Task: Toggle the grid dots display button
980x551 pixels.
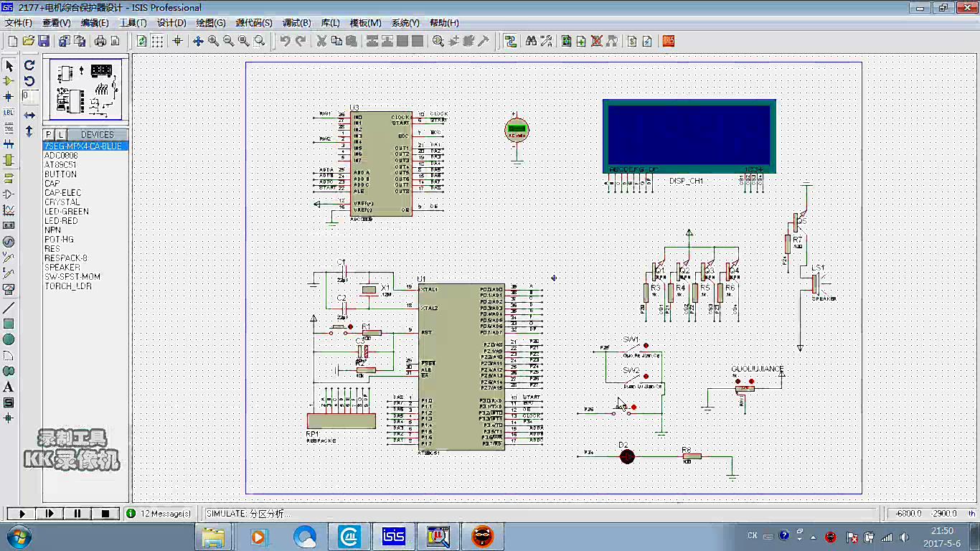Action: 157,41
